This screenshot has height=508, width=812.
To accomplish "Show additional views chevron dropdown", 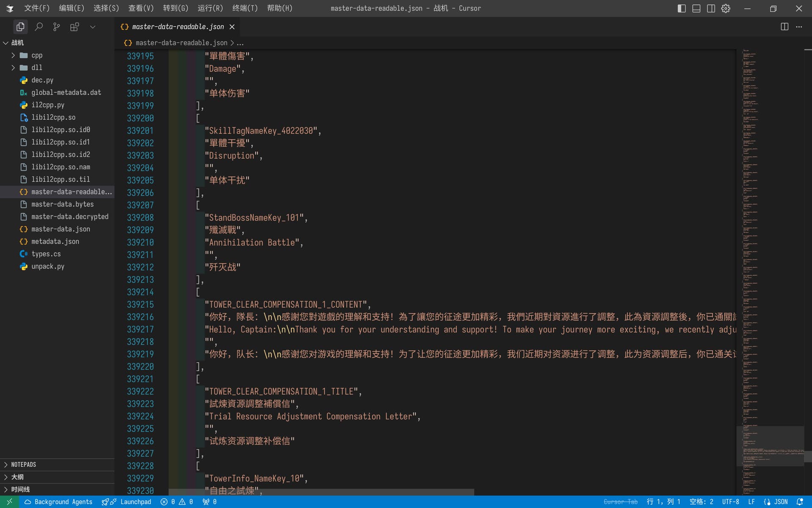I will [93, 27].
